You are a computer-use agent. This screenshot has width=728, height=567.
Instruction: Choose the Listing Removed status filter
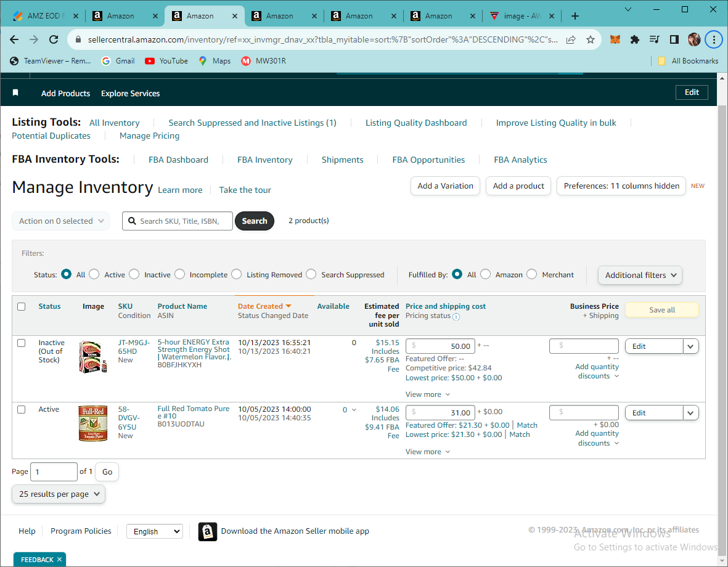tap(236, 274)
